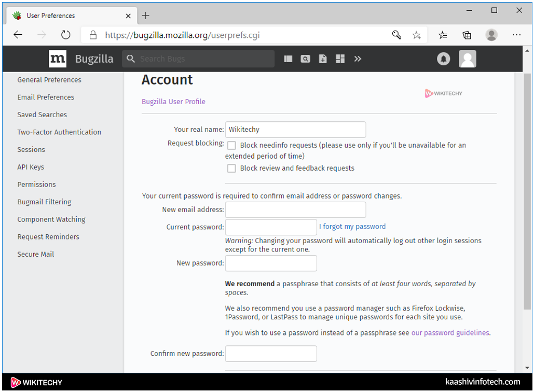The width and height of the screenshot is (534, 392).
Task: Open the user avatar account menu
Action: coord(467,59)
